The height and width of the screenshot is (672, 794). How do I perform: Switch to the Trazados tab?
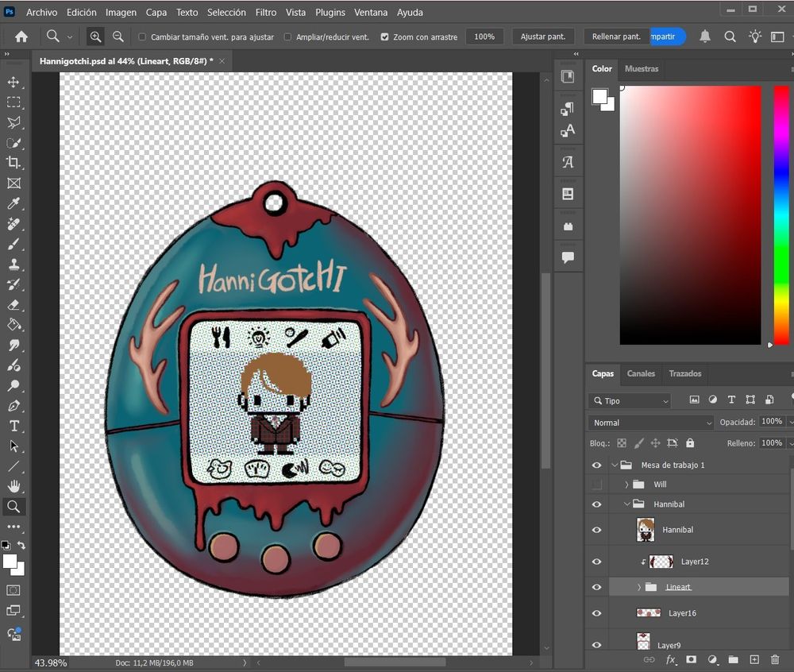(684, 373)
